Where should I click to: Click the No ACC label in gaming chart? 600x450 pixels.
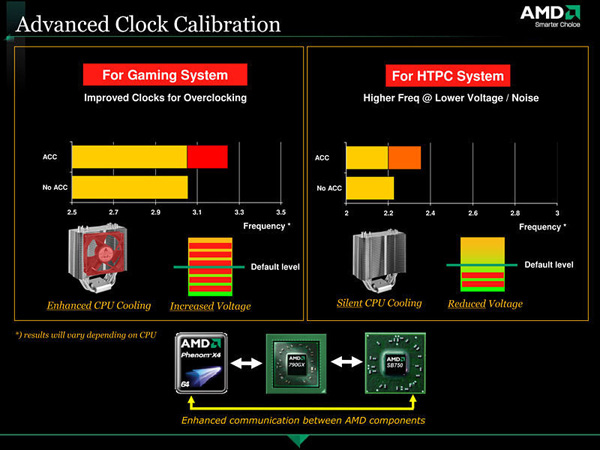pyautogui.click(x=55, y=188)
